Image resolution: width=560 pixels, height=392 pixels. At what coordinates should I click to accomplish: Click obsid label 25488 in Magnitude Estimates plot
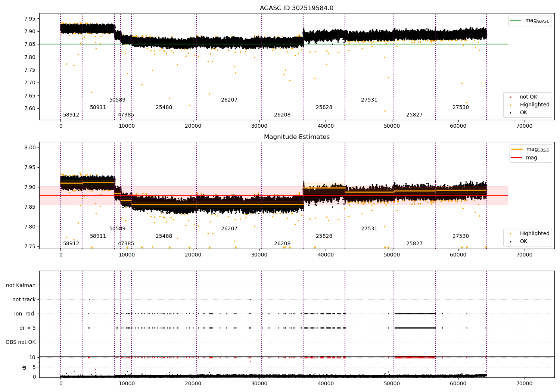(164, 236)
